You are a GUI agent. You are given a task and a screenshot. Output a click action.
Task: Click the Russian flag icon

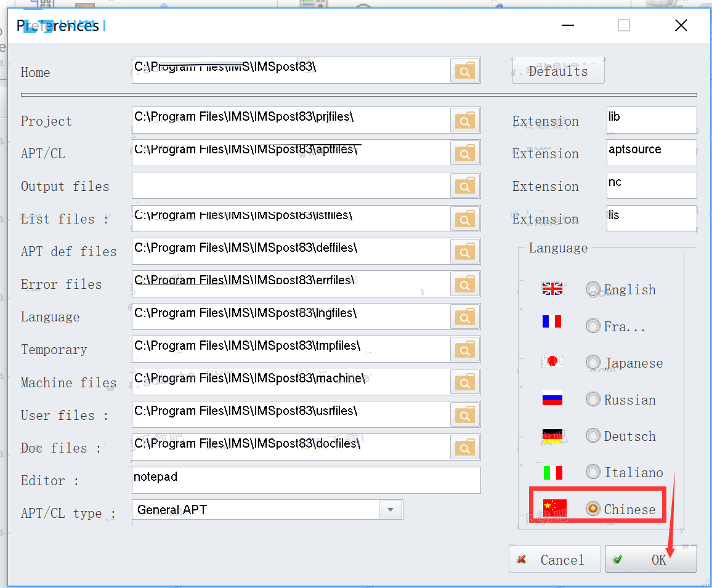coord(552,398)
